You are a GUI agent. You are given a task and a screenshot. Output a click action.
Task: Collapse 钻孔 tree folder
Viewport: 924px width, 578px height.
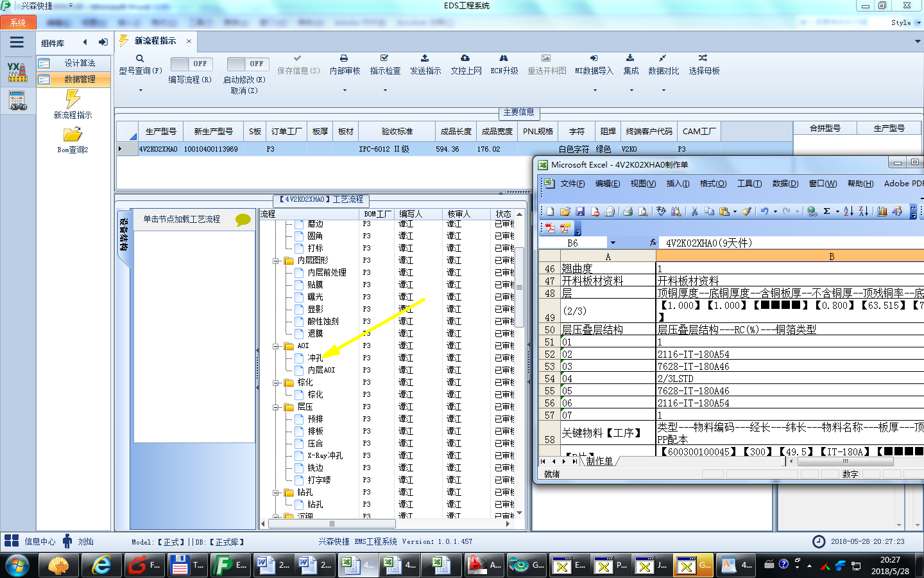pos(276,493)
